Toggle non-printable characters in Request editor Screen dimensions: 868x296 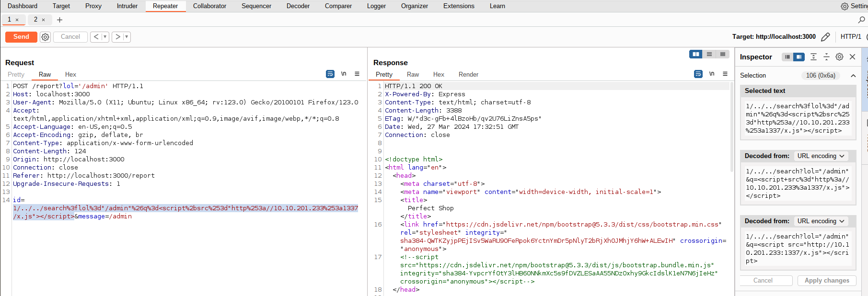coord(344,74)
